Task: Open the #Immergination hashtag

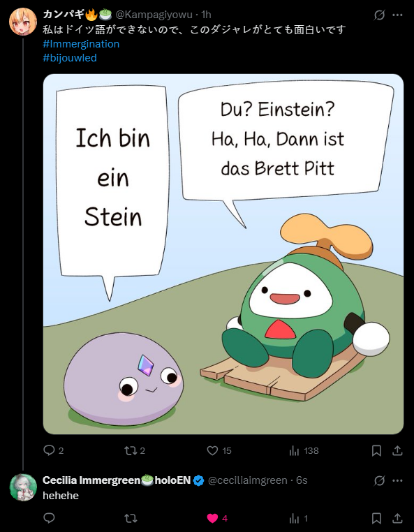Action: point(81,44)
